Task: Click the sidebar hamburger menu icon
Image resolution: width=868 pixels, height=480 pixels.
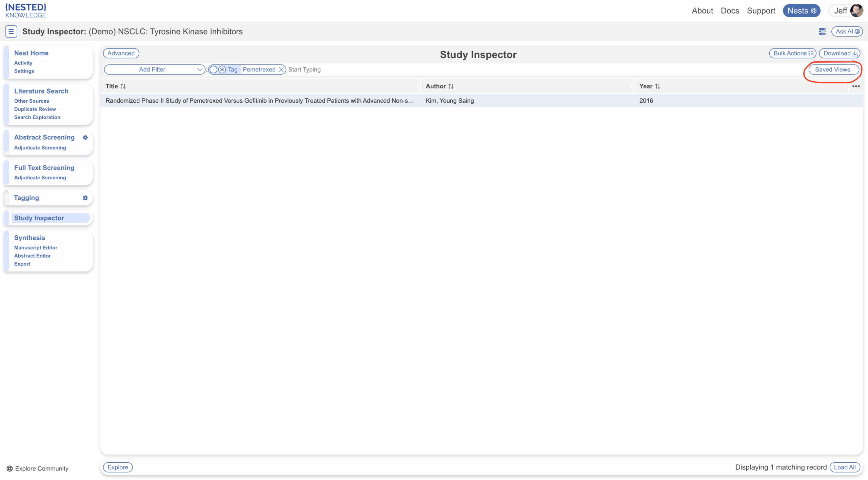Action: 11,32
